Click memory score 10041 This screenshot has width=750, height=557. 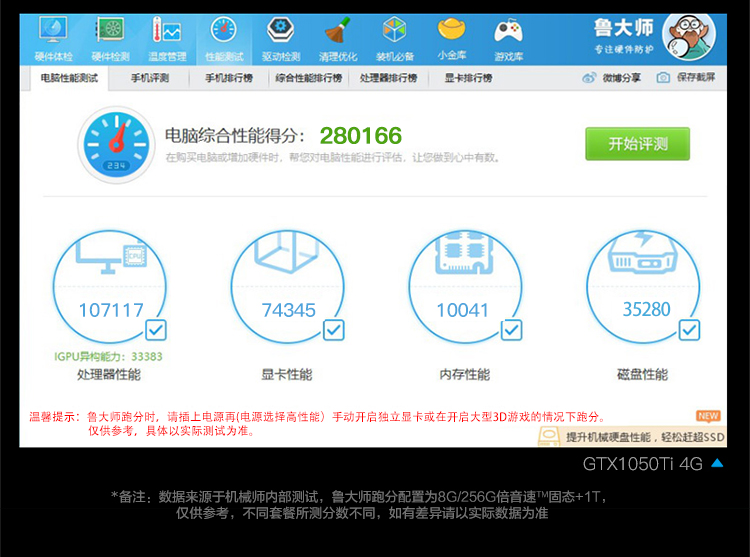coord(463,310)
